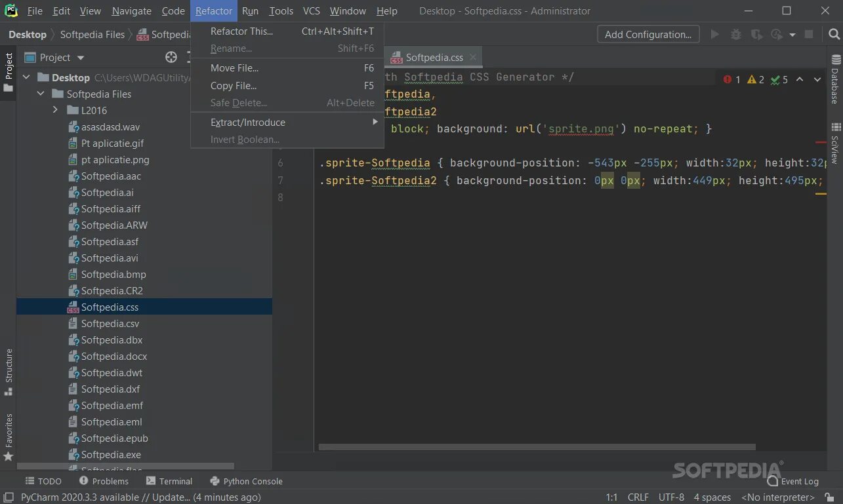
Task: Click the L2016 folder icon
Action: click(x=72, y=110)
